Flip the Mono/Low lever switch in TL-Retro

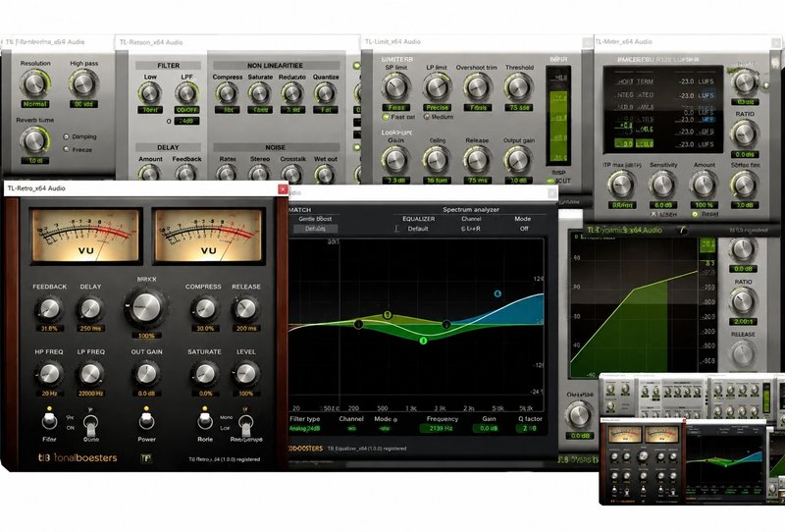(245, 424)
